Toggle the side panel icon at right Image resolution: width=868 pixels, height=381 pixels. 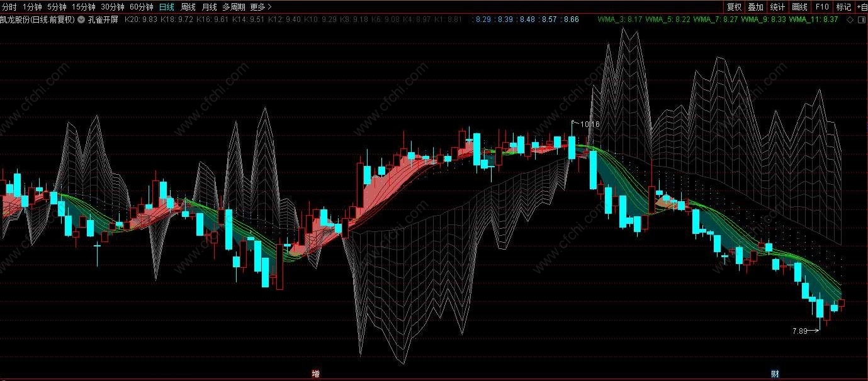(x=861, y=19)
